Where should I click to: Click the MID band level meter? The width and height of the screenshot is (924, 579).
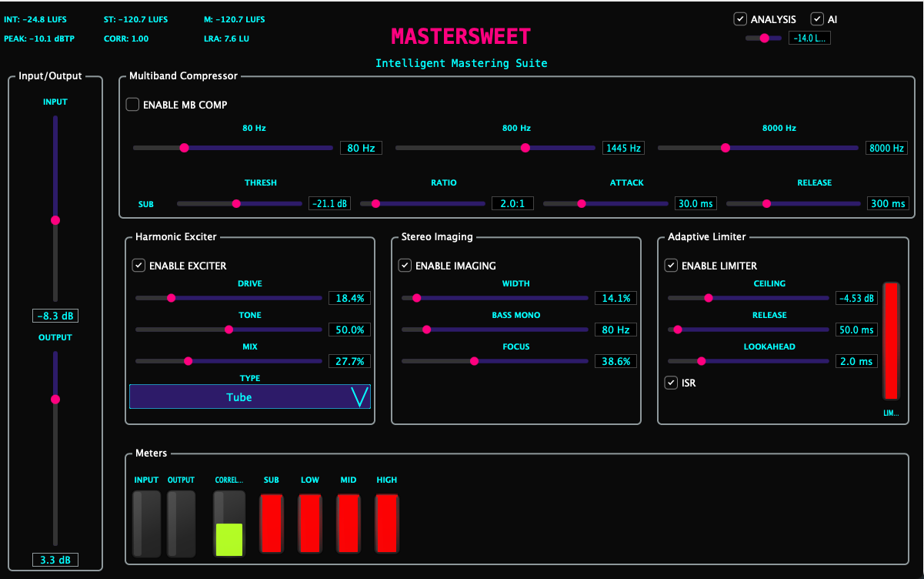[x=349, y=524]
